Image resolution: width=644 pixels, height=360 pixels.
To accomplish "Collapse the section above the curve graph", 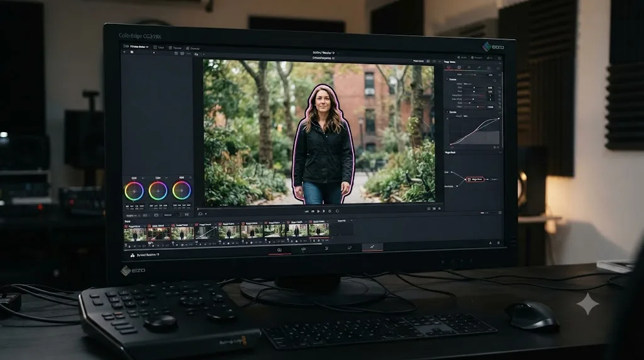I will [x=447, y=112].
